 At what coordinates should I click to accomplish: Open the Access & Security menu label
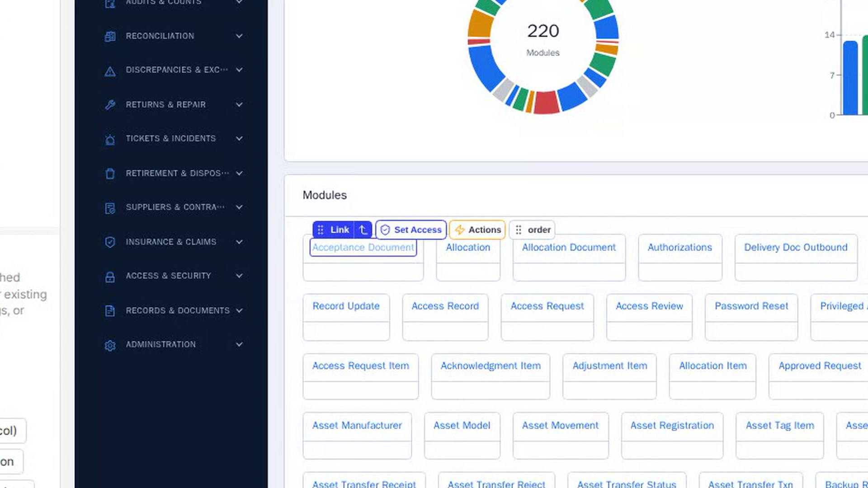168,276
